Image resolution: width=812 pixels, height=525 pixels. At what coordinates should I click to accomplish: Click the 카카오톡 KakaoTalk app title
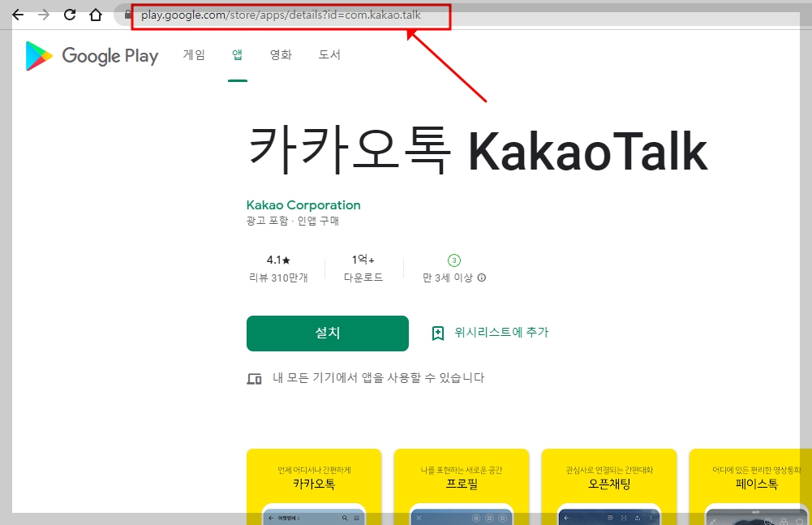point(478,150)
